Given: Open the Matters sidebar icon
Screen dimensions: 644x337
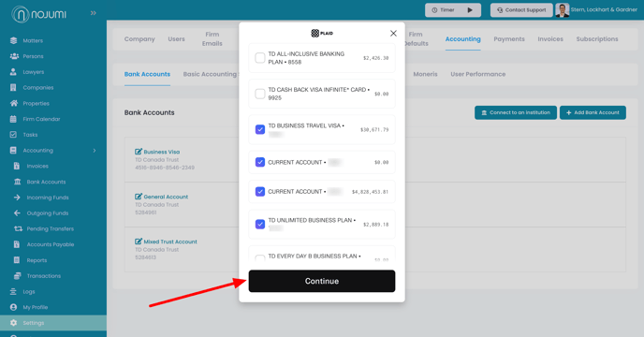Looking at the screenshot, I should coord(13,40).
